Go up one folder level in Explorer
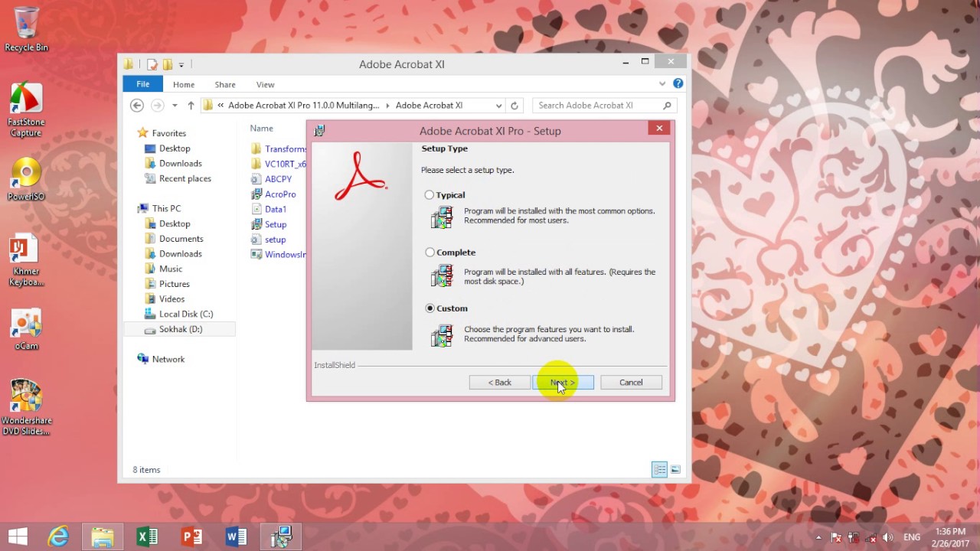The width and height of the screenshot is (980, 551). (x=191, y=106)
